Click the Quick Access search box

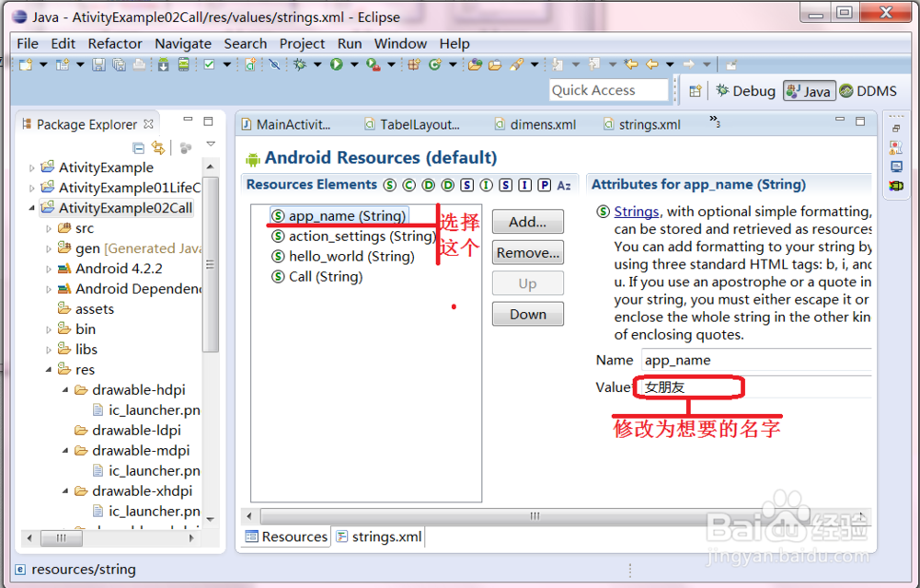point(608,90)
